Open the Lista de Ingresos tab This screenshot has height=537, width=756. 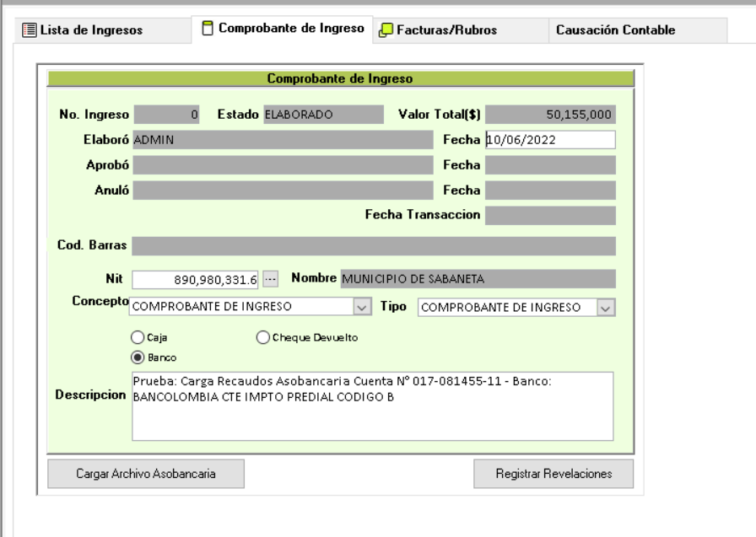80,30
